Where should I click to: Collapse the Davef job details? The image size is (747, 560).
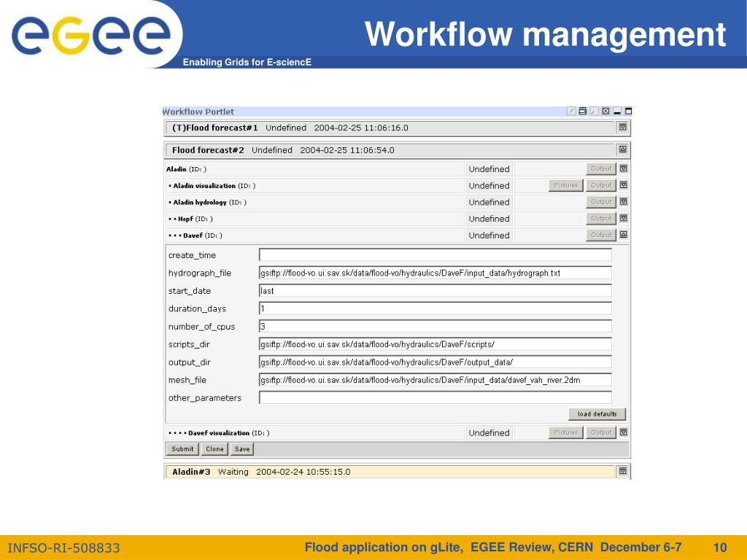pyautogui.click(x=623, y=235)
